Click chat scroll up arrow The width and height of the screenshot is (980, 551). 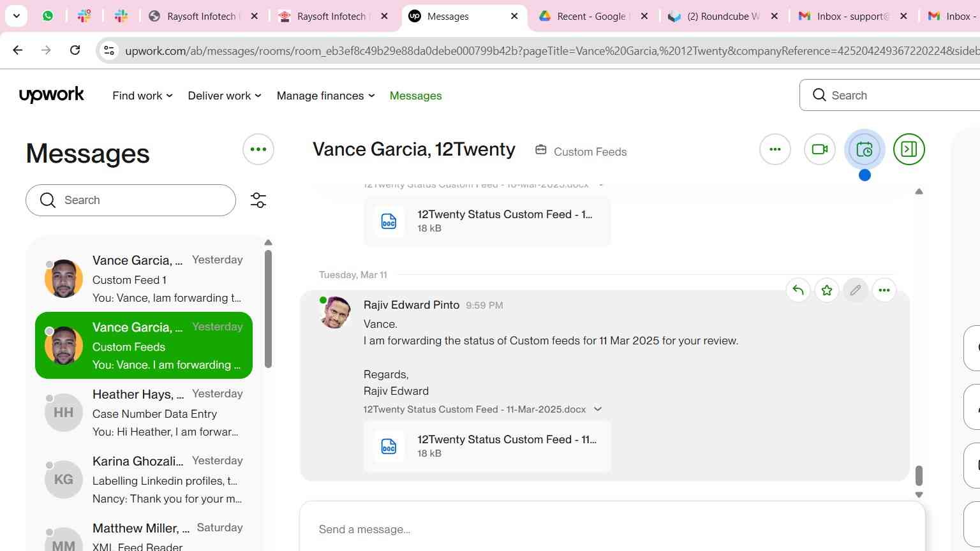[x=919, y=191]
